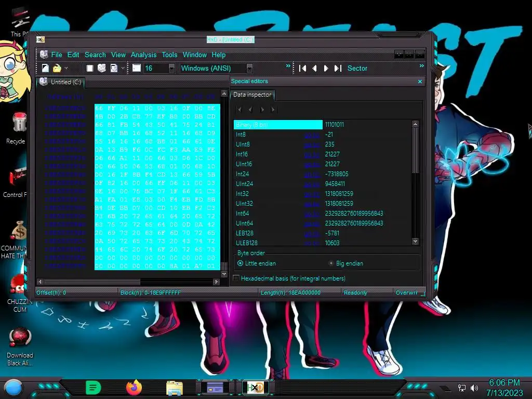The image size is (532, 399).
Task: Click Data inspector next-byte arrow
Action: [262, 110]
